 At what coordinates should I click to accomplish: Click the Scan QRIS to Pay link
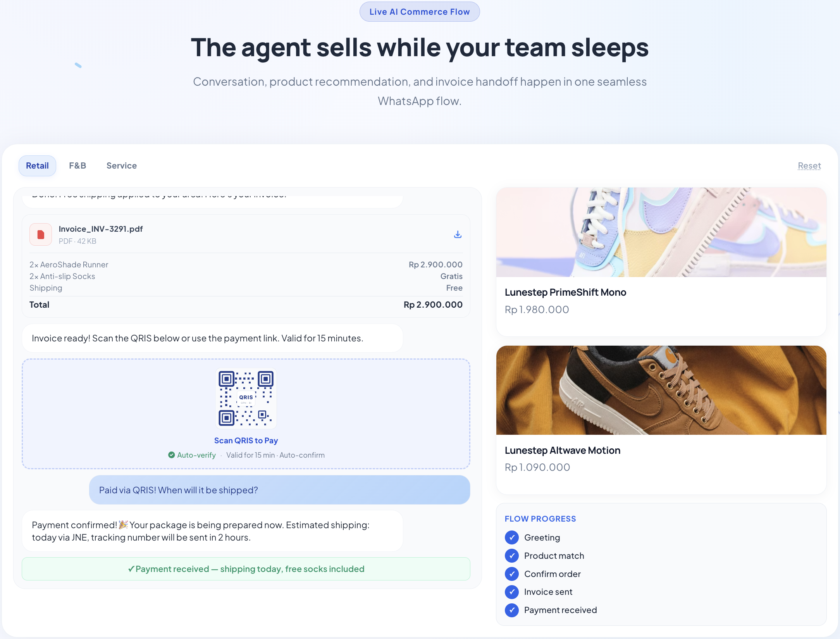pos(246,441)
